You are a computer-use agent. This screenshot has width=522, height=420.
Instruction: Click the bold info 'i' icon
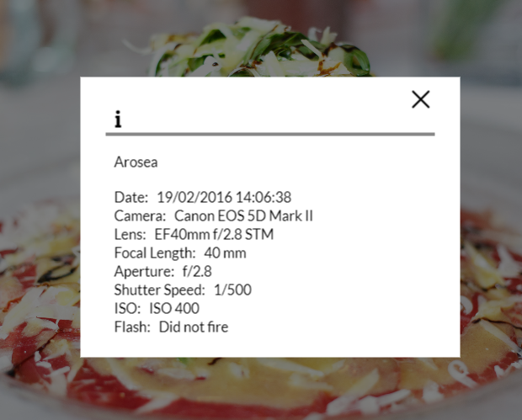(x=118, y=120)
